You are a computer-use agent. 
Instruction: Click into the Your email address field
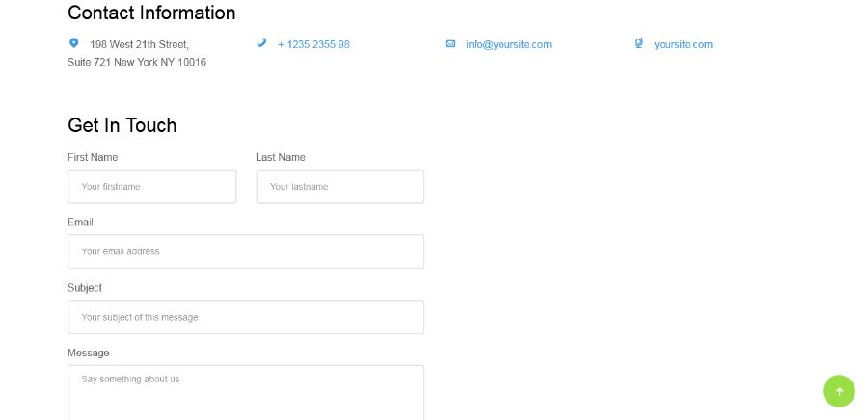coord(246,251)
